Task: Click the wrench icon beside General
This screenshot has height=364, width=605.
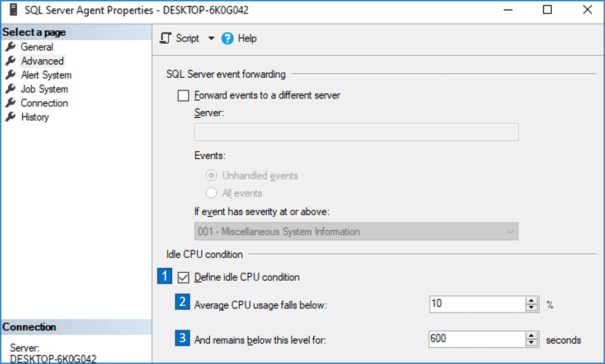Action: click(11, 47)
